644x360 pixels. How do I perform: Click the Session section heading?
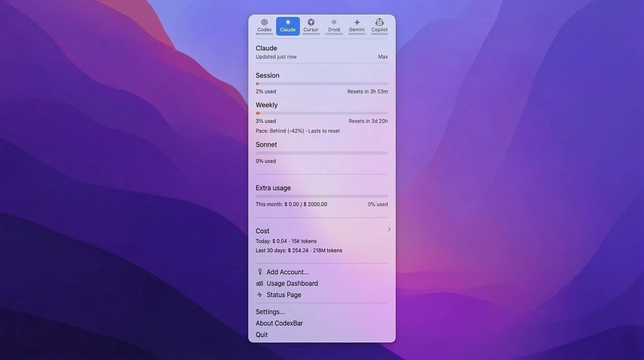click(268, 75)
